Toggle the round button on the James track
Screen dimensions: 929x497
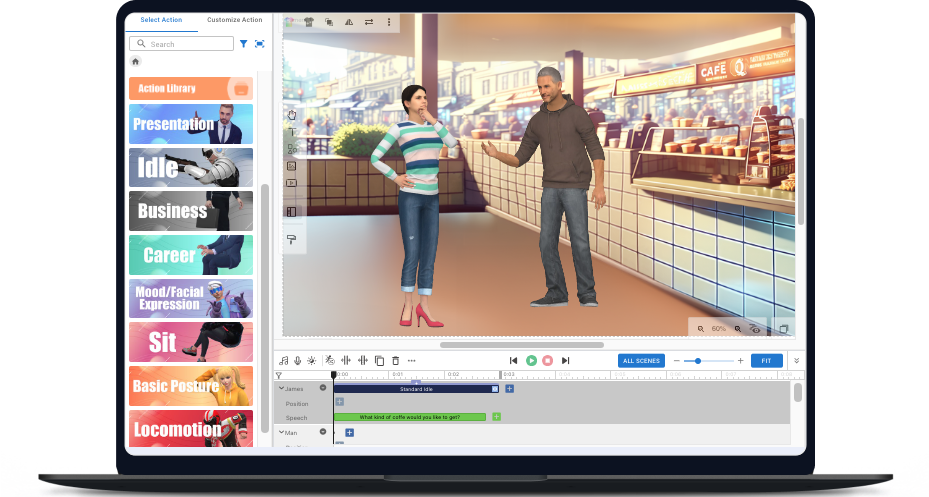coord(323,388)
